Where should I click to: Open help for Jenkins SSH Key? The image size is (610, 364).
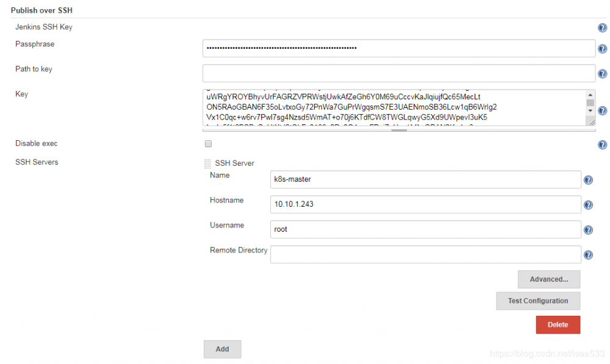coord(602,27)
